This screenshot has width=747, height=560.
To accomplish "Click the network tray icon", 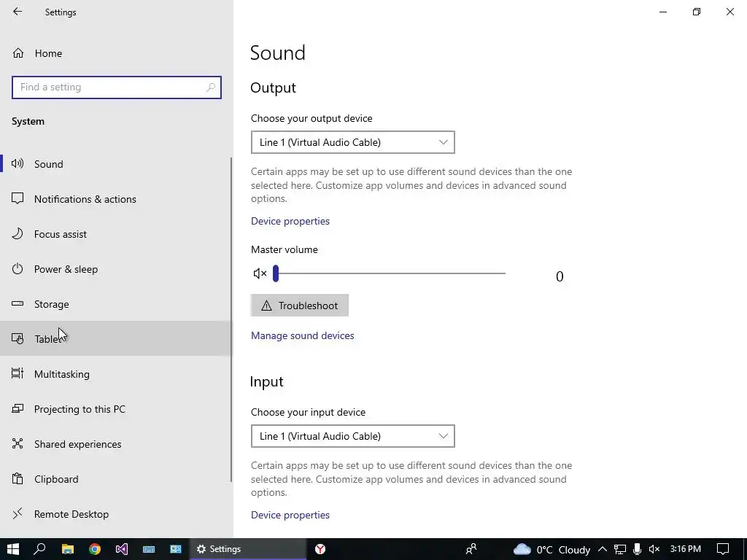I will 620,549.
